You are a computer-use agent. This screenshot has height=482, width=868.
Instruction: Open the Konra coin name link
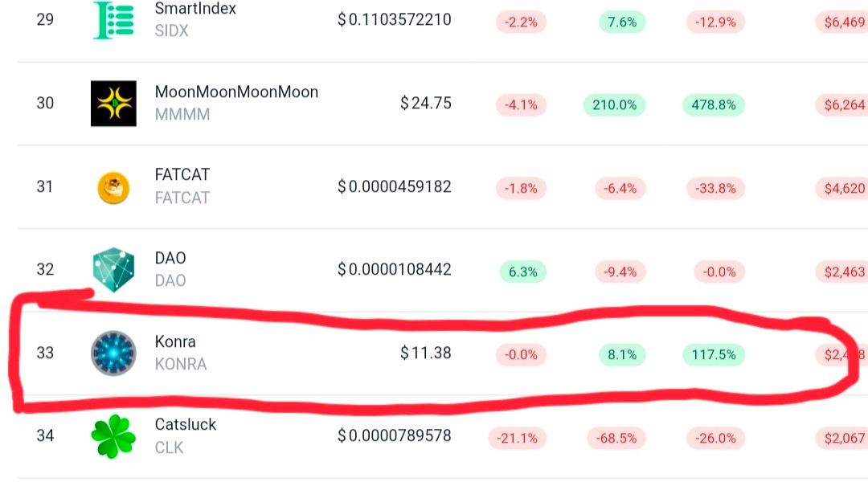[175, 341]
